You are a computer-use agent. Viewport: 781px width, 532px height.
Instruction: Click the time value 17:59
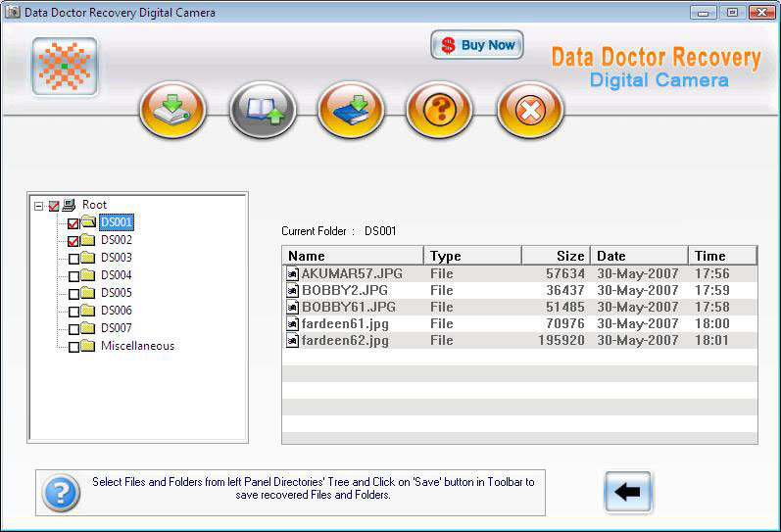click(712, 290)
